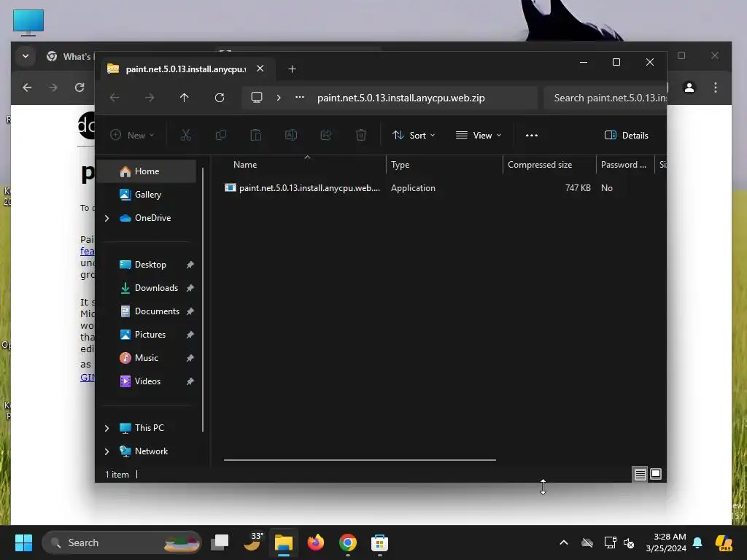The height and width of the screenshot is (560, 747).
Task: Click the Delete trash icon
Action: 361,135
